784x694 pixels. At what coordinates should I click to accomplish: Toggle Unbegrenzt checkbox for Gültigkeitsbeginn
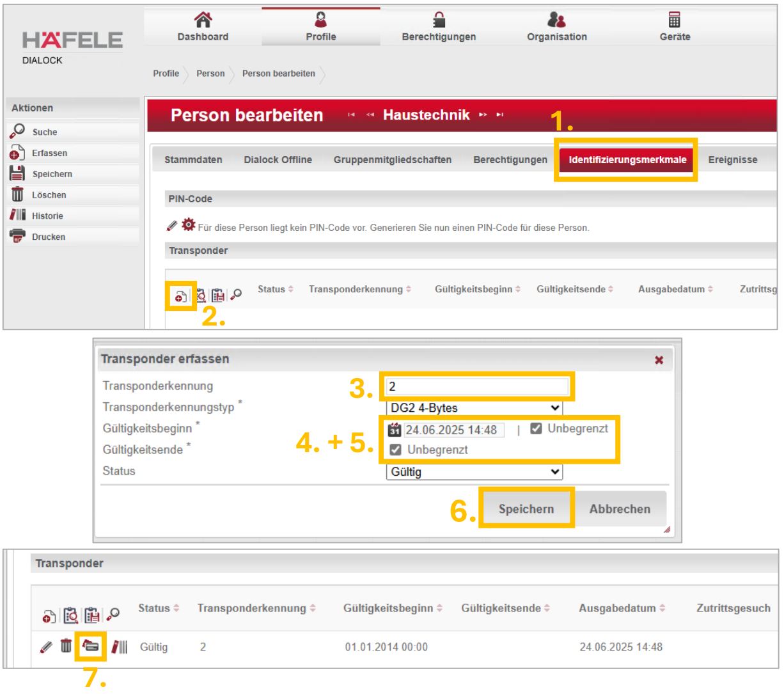click(x=536, y=429)
